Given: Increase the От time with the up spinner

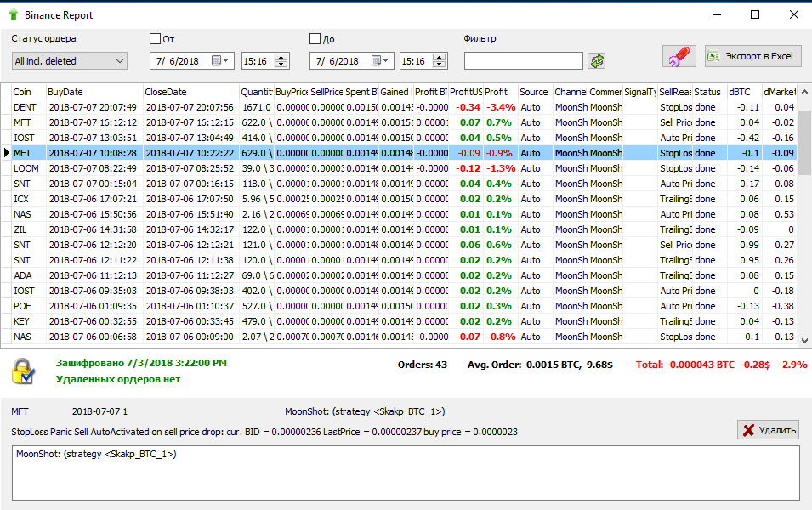Looking at the screenshot, I should click(281, 57).
